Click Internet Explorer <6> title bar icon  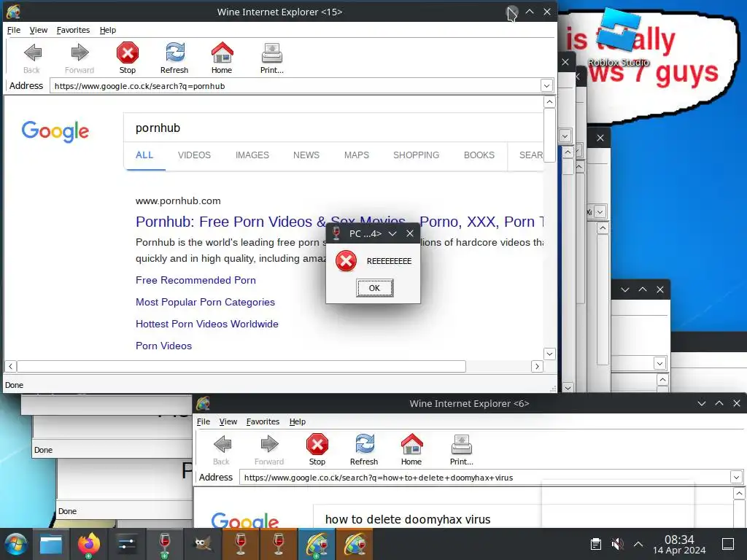click(x=204, y=403)
